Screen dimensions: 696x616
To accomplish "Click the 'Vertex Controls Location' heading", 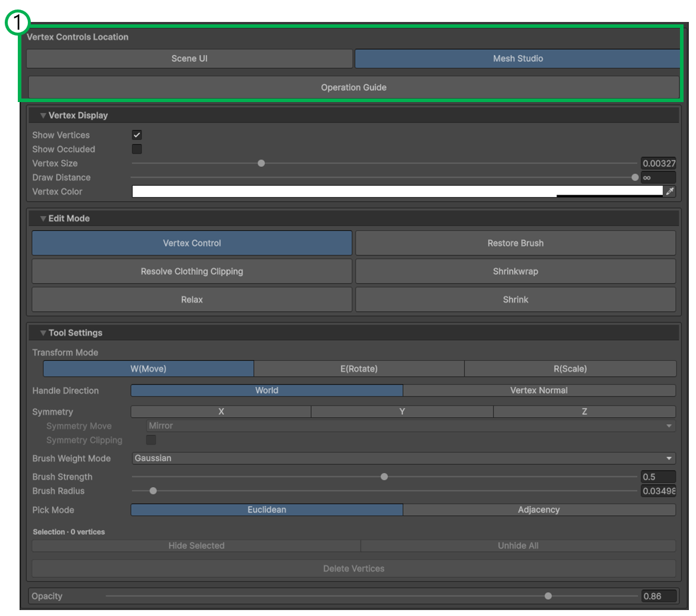I will tap(78, 37).
